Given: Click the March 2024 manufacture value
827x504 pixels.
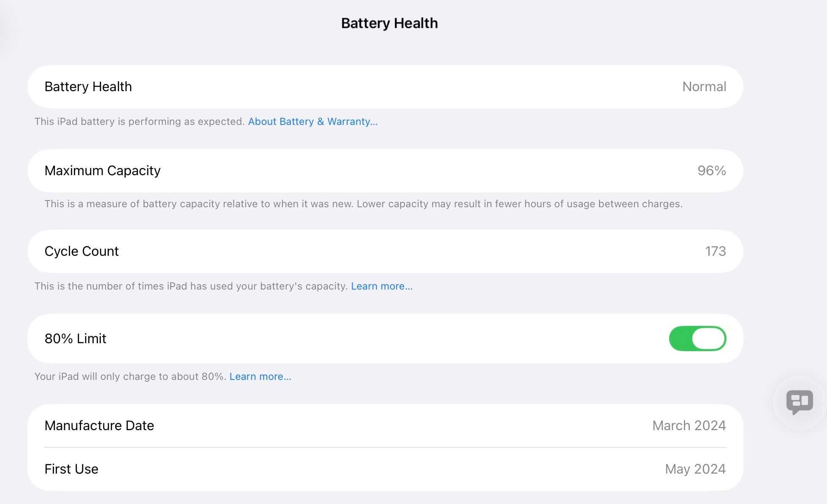Looking at the screenshot, I should 689,425.
